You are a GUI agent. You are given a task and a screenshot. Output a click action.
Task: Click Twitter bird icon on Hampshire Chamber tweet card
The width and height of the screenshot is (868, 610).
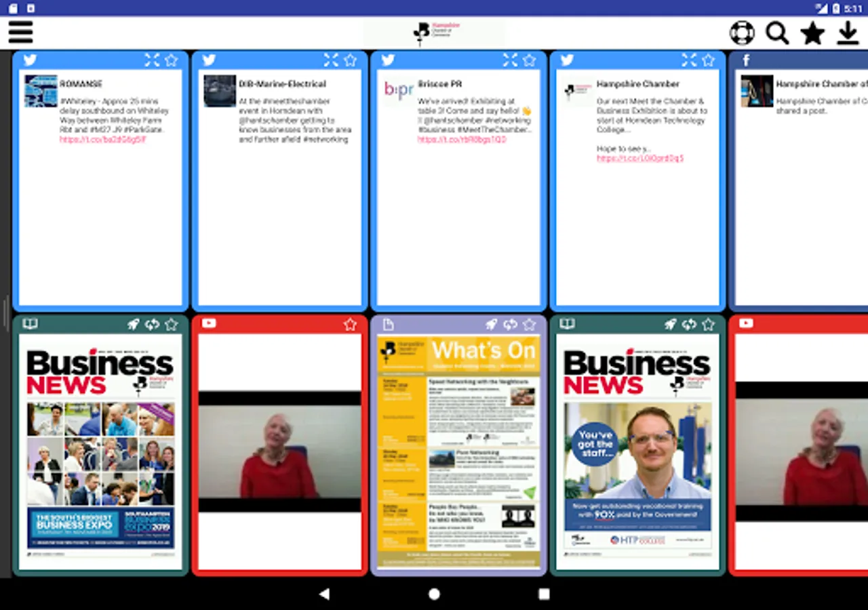pyautogui.click(x=567, y=60)
